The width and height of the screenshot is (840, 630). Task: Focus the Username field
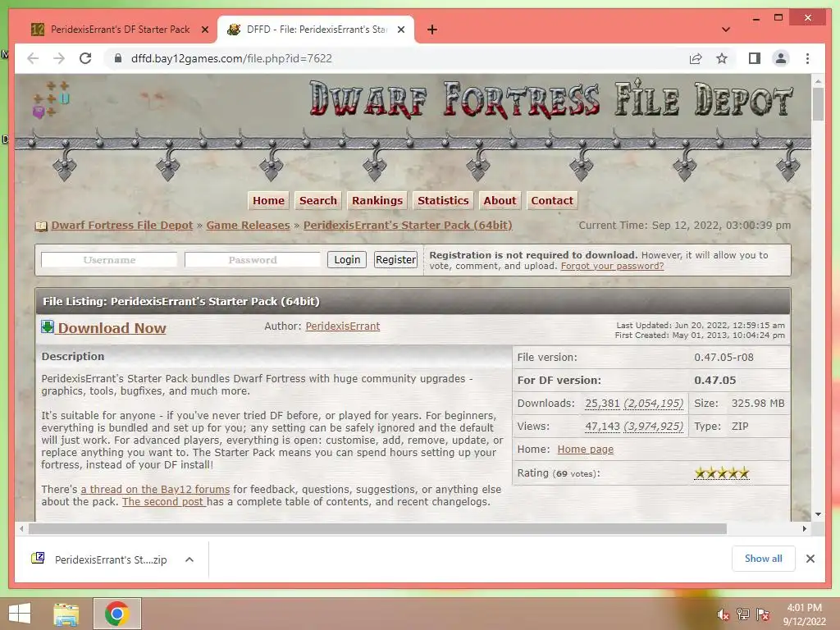[109, 260]
